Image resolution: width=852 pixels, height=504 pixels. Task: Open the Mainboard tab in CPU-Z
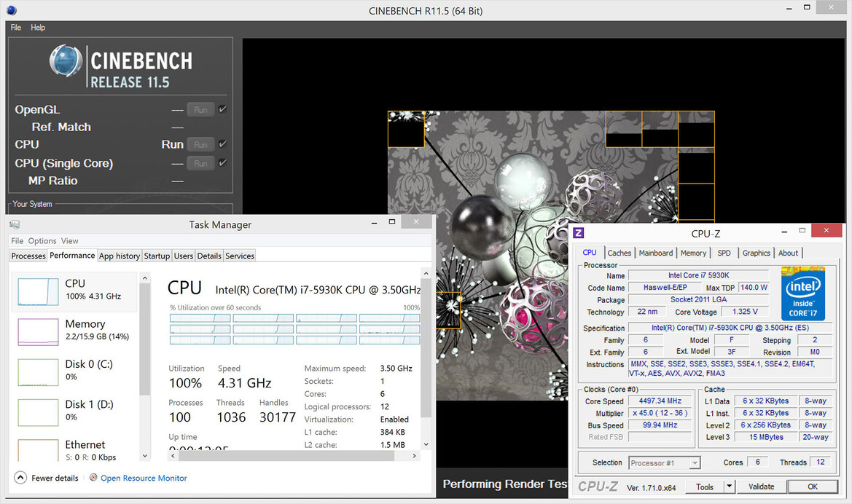click(x=656, y=253)
